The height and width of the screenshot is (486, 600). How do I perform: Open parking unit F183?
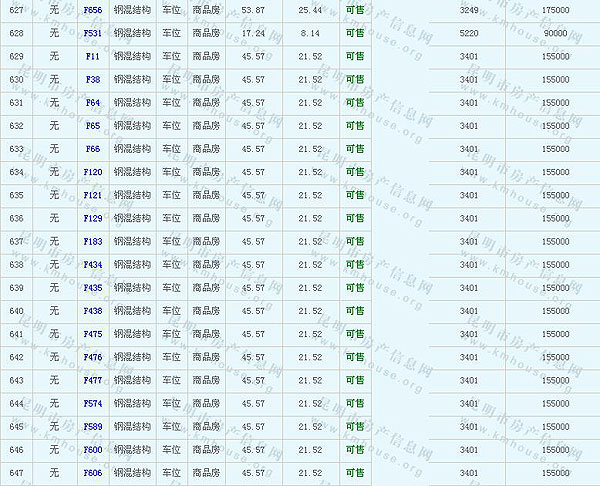pyautogui.click(x=93, y=241)
